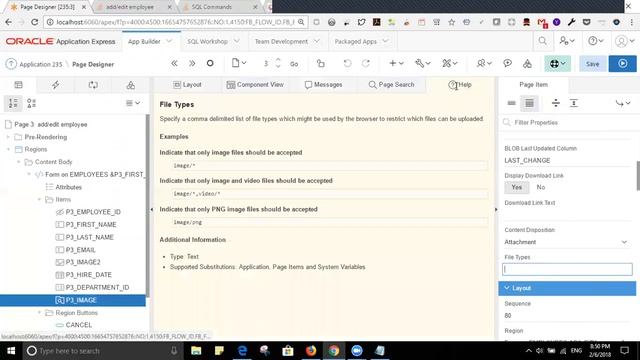Open the Component View tab

tap(255, 85)
